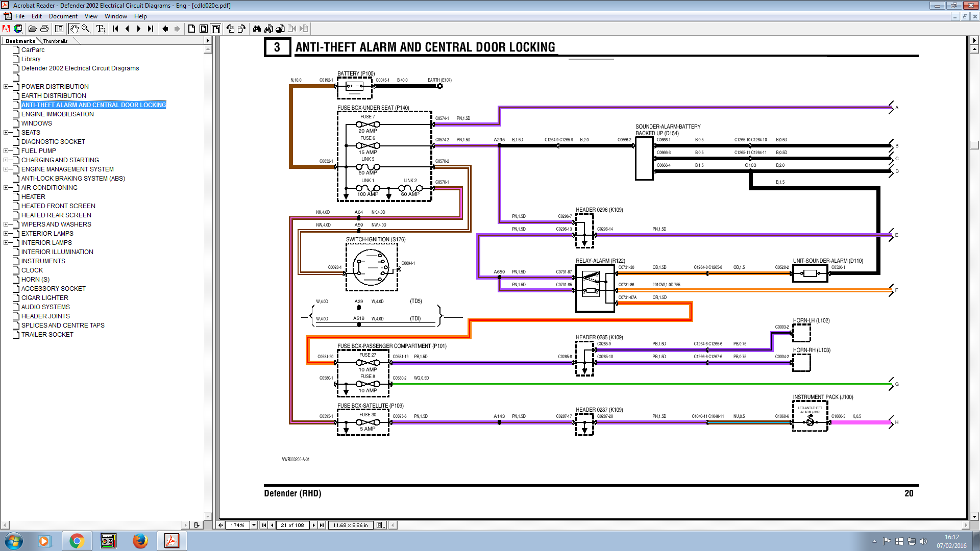
Task: Rotate view clockwise icon
Action: (x=242, y=29)
